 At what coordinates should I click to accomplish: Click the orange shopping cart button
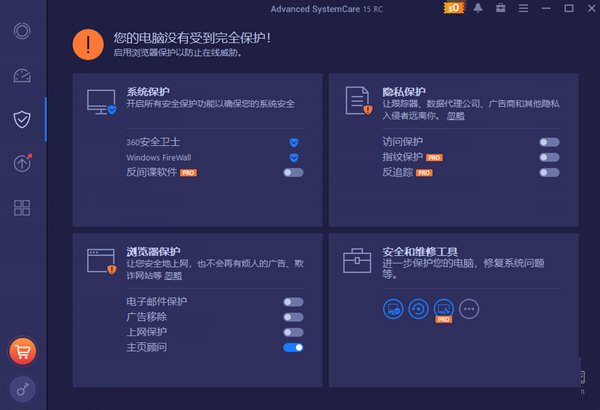(22, 351)
